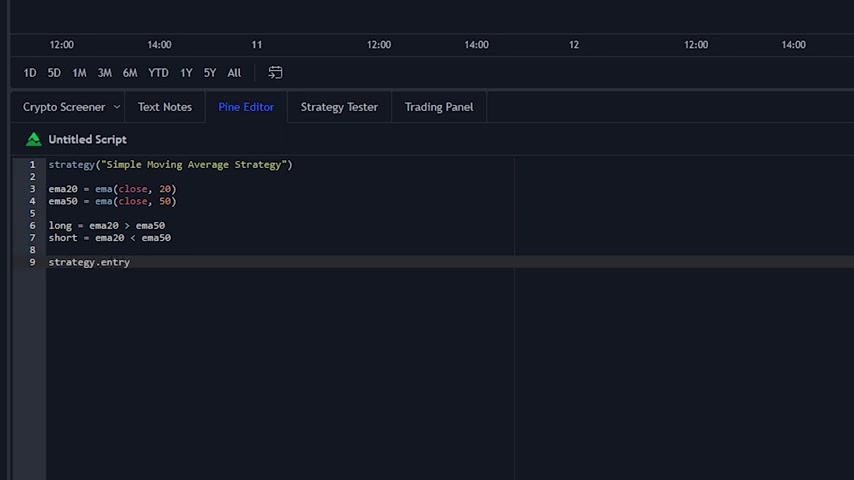Image resolution: width=854 pixels, height=480 pixels.
Task: Expand the Crypto Screener dropdown arrow
Action: [x=117, y=107]
